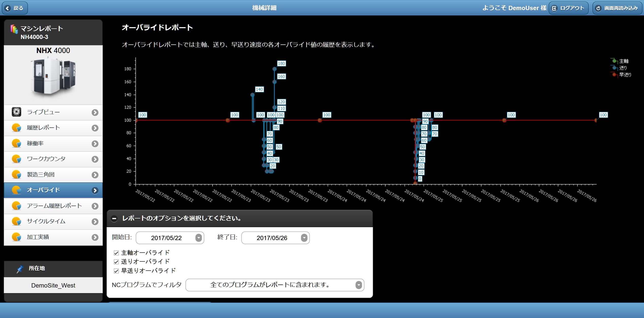Toggle the 送りオーバライド checkbox

pos(116,262)
